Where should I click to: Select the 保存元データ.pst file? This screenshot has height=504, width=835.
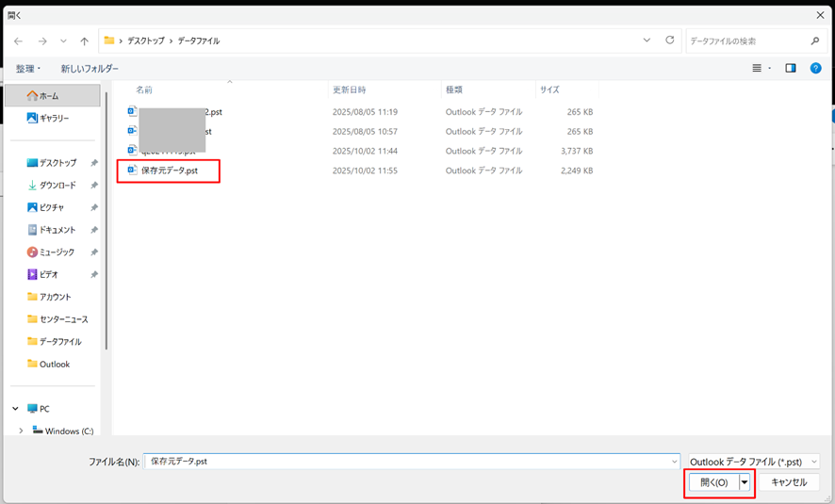(169, 171)
